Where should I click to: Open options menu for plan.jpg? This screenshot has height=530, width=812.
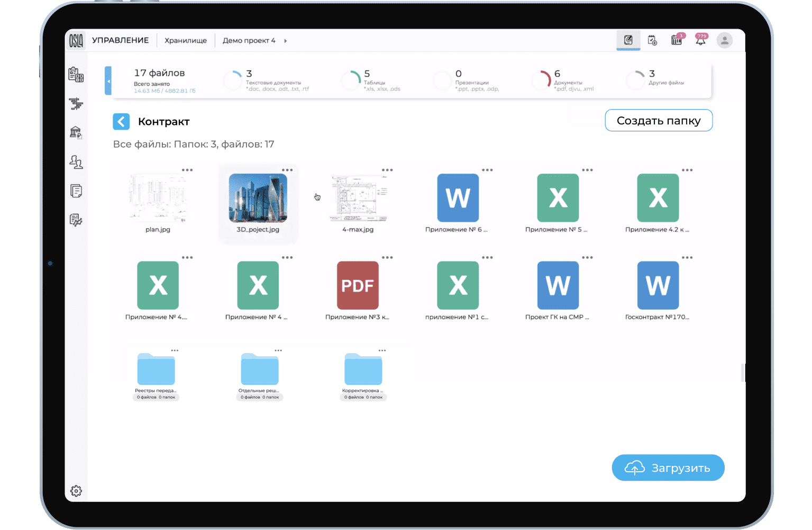tap(187, 170)
